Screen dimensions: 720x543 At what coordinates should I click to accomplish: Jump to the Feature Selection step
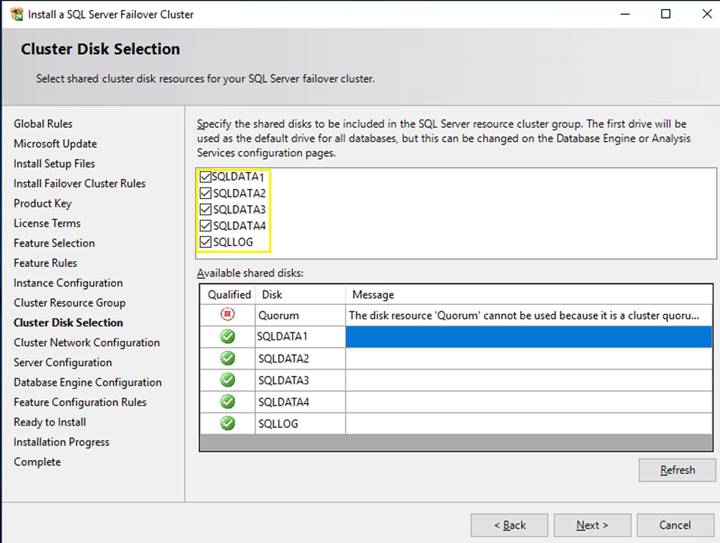click(54, 243)
